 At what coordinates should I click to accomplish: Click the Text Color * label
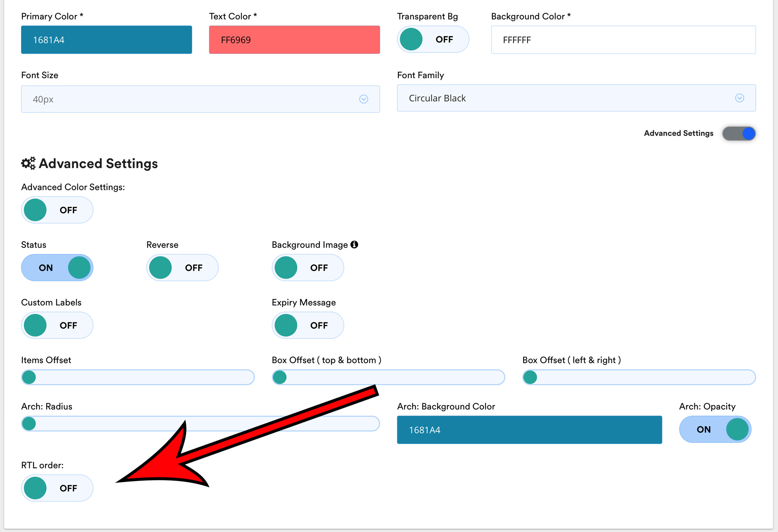point(233,16)
